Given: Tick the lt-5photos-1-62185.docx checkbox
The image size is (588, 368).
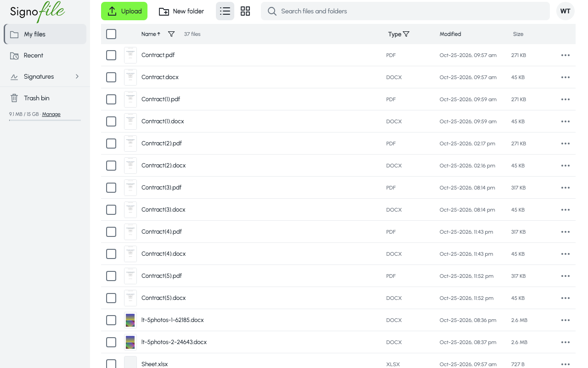Looking at the screenshot, I should (111, 320).
